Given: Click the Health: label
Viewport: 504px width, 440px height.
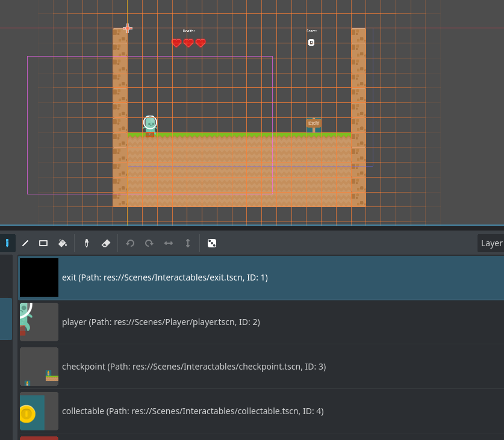Looking at the screenshot, I should tap(188, 31).
